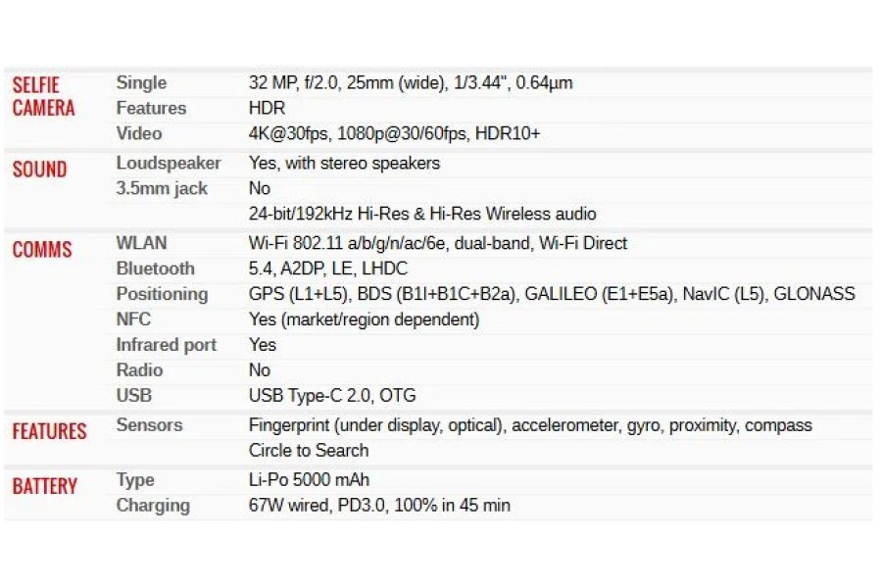Viewport: 882px width, 588px height.
Task: Open the SELFIE CAMERA section heading
Action: tap(43, 96)
